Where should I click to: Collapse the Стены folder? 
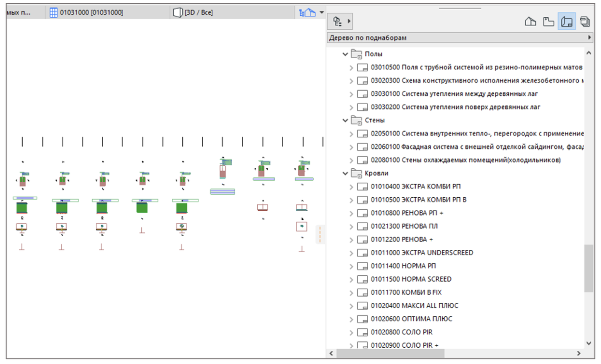pos(345,120)
